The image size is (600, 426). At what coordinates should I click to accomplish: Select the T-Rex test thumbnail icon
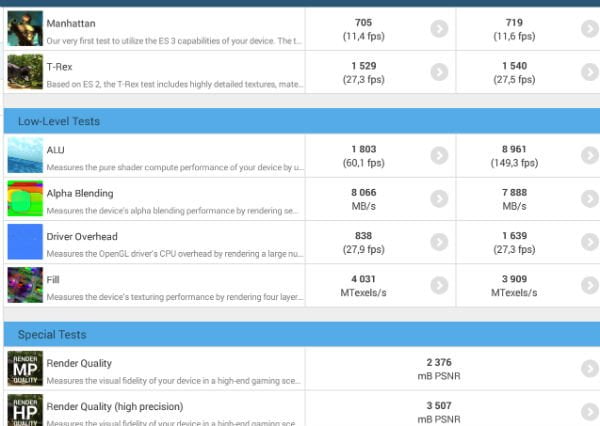(x=25, y=72)
